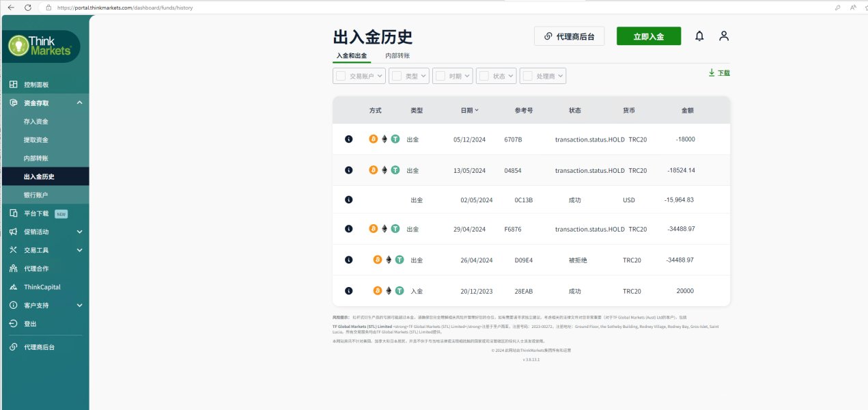Viewport: 868px width, 410px height.
Task: Tick the checkbox in the 类型 filter
Action: tap(396, 77)
